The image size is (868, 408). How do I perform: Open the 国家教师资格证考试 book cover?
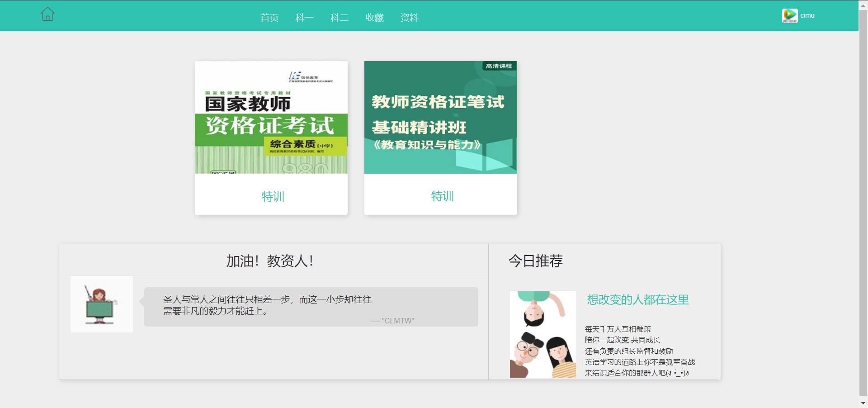(x=271, y=118)
